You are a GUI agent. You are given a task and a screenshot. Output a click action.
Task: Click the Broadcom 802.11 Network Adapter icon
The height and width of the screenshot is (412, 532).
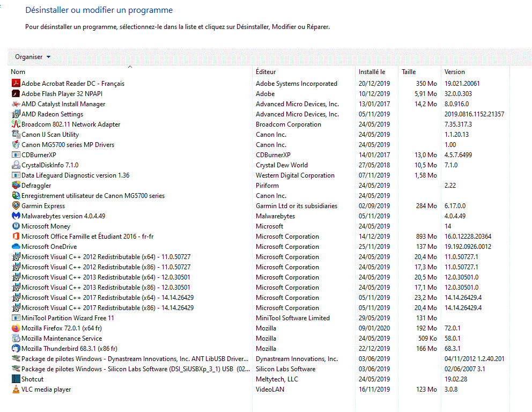click(16, 124)
